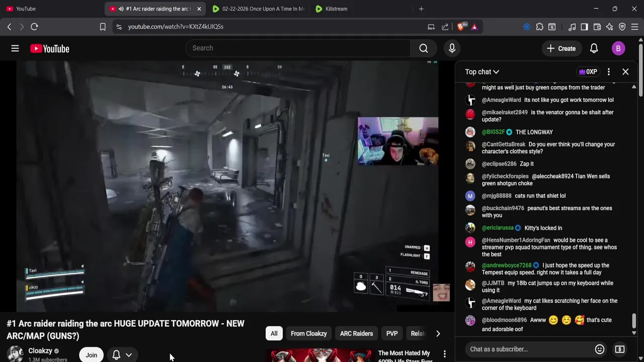Click @mjg88888 avatar in chat

point(470,196)
